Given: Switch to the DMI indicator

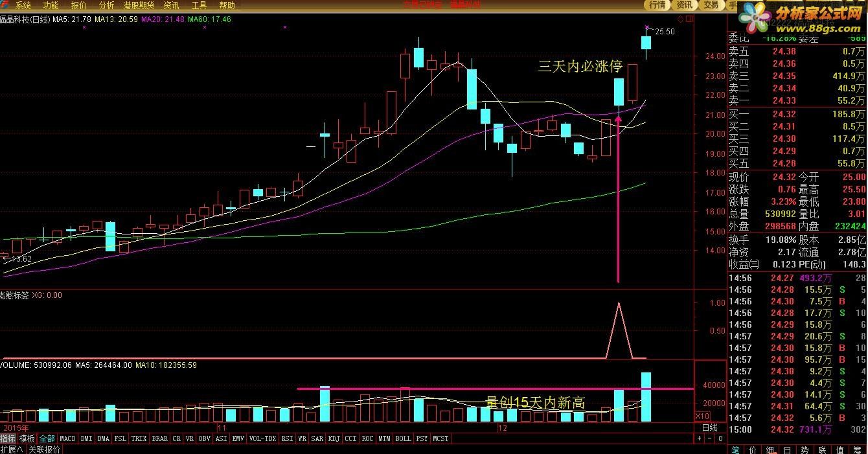Looking at the screenshot, I should [x=86, y=438].
